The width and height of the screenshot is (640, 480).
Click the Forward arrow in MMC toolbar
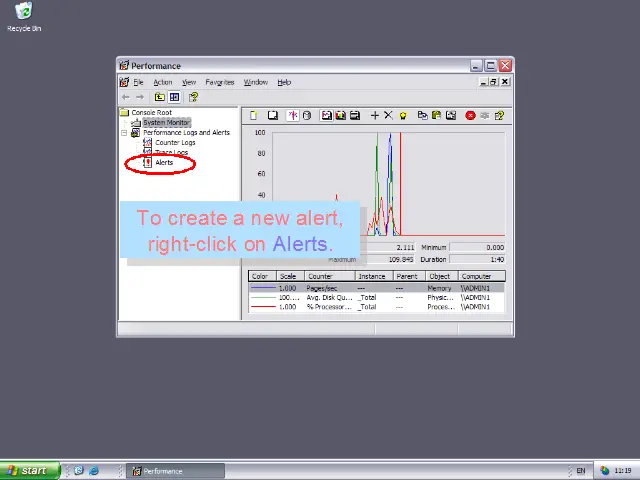pyautogui.click(x=140, y=97)
